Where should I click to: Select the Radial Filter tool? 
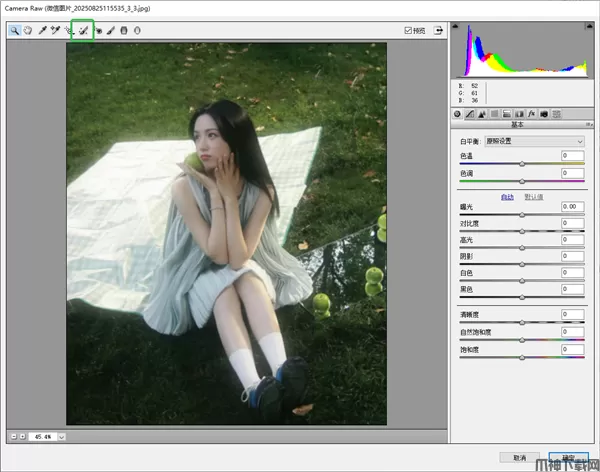tap(137, 31)
